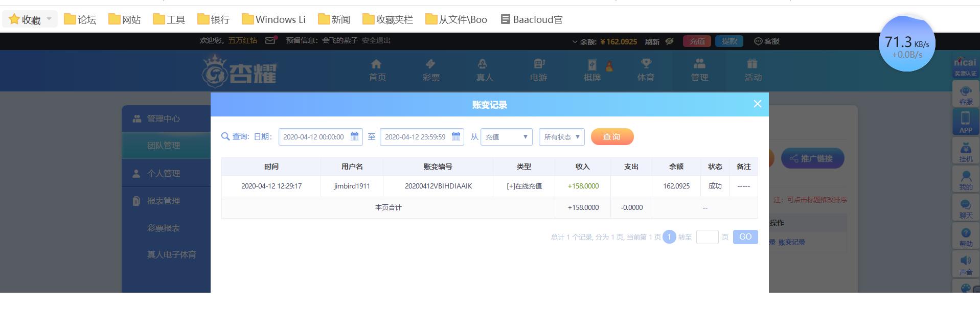This screenshot has height=331, width=980.
Task: Click the go-to page number input
Action: (x=708, y=237)
